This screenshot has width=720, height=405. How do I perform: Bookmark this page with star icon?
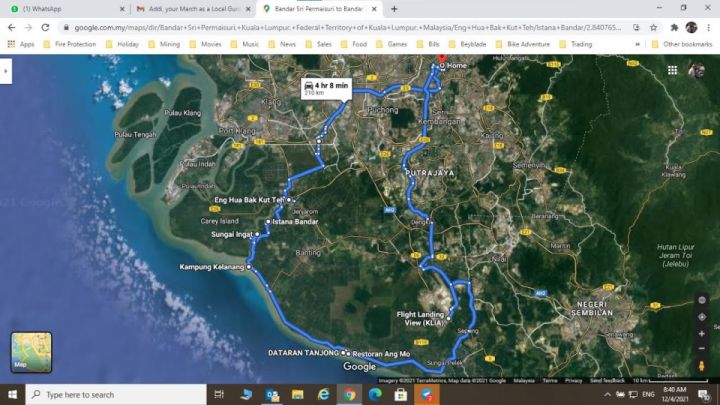[653, 28]
